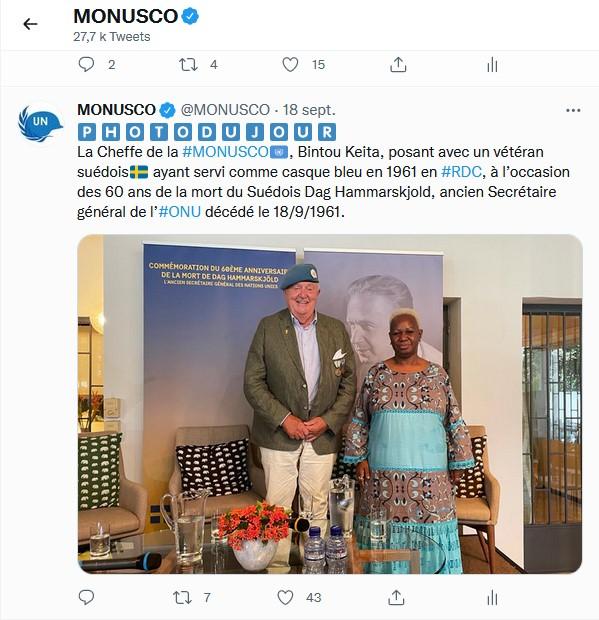The height and width of the screenshot is (620, 599).
Task: Share the top tweet via upload icon
Action: [398, 64]
